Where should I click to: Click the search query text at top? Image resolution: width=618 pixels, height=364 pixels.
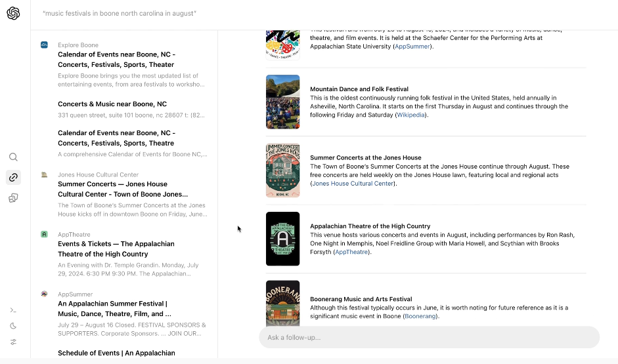(x=120, y=13)
